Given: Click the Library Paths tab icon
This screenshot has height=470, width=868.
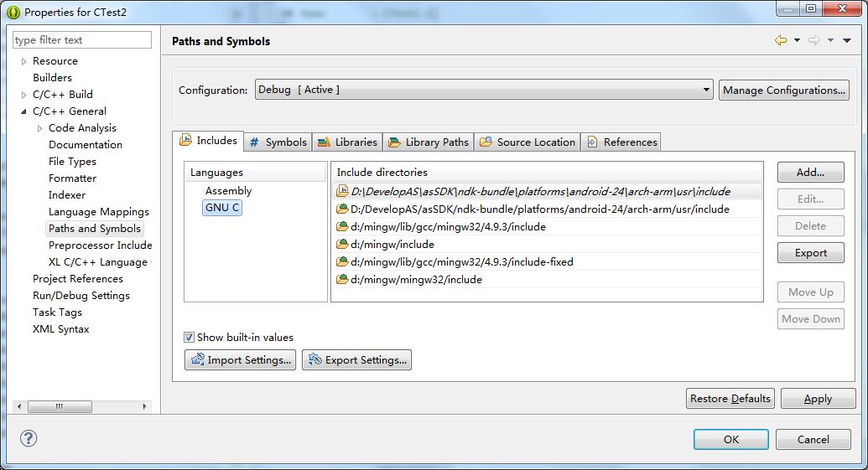Looking at the screenshot, I should [394, 142].
